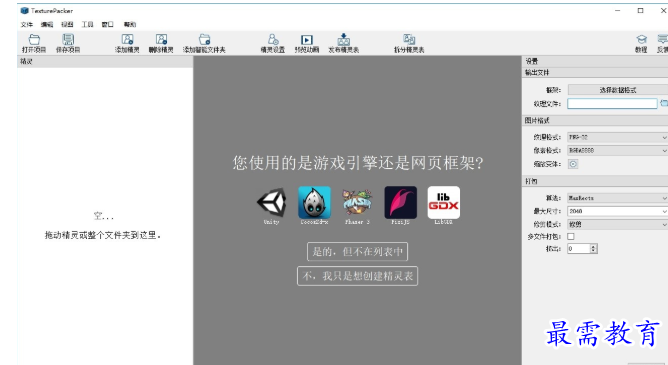This screenshot has height=365, width=668.
Task: Add sprites with the 添加精灵 icon
Action: tap(127, 43)
